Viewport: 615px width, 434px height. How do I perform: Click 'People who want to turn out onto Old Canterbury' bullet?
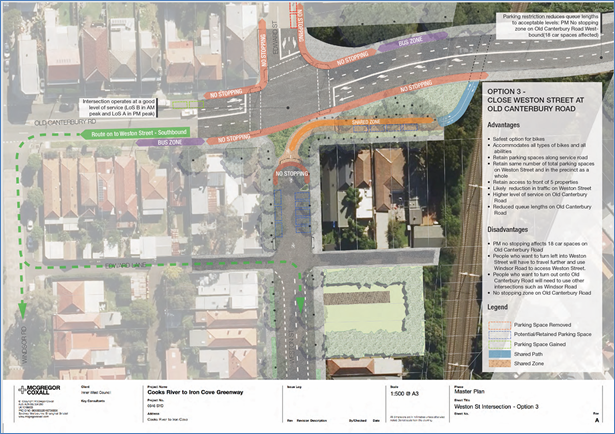536,280
